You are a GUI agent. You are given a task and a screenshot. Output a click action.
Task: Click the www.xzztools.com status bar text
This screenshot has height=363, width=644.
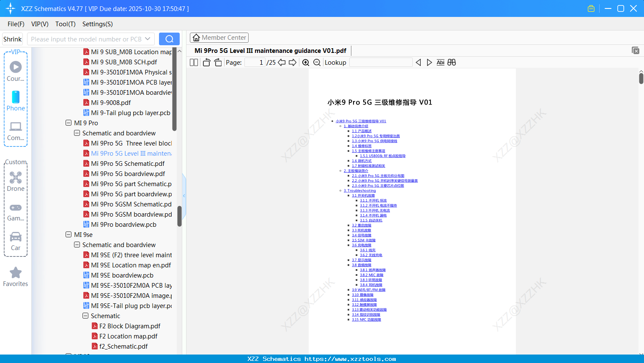point(350,359)
